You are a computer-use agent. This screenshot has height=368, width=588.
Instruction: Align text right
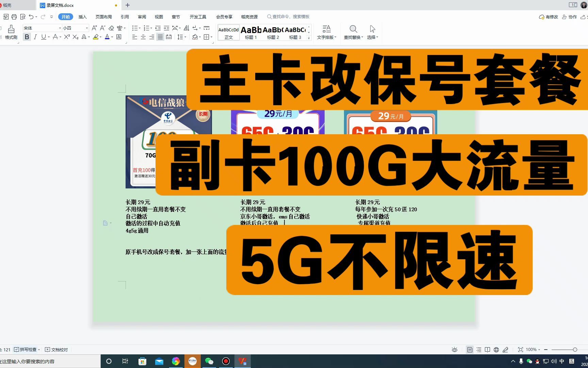point(152,37)
